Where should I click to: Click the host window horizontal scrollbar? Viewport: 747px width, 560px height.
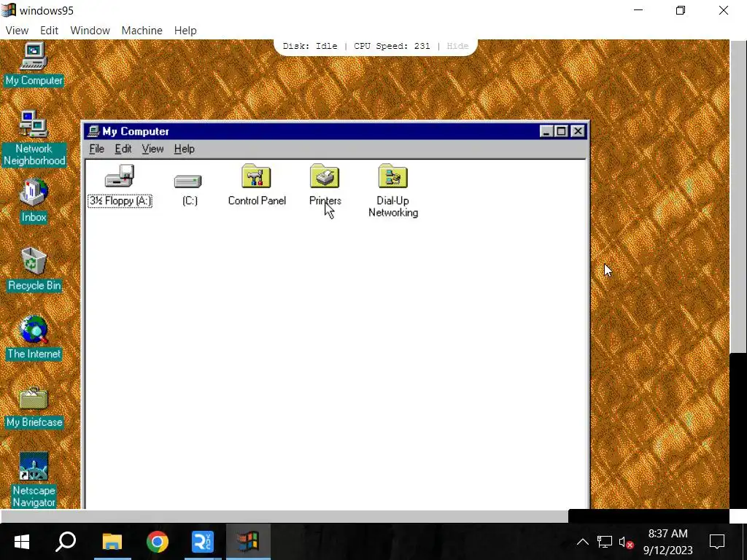coord(285,516)
